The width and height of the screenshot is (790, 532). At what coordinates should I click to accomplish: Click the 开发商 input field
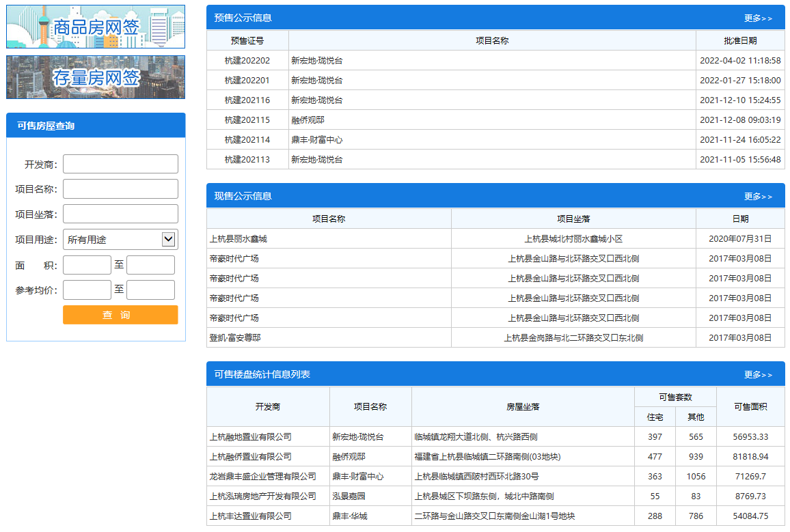(120, 164)
